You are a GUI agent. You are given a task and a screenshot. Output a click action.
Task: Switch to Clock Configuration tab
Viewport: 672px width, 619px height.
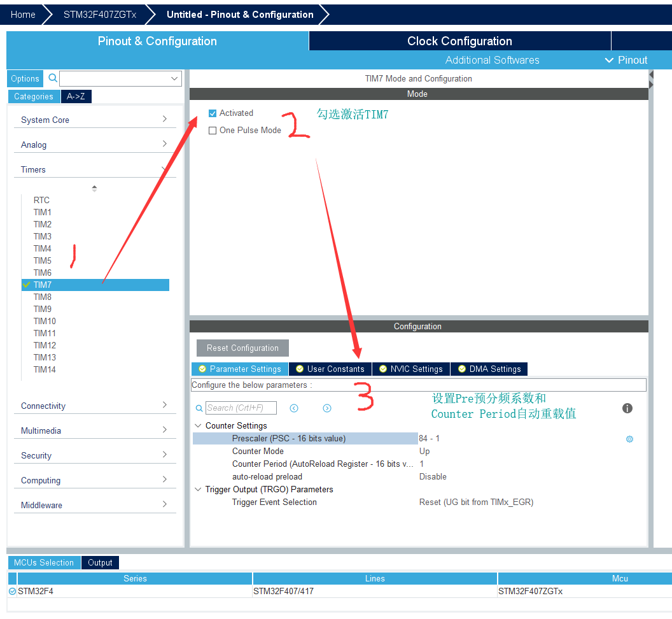(459, 41)
